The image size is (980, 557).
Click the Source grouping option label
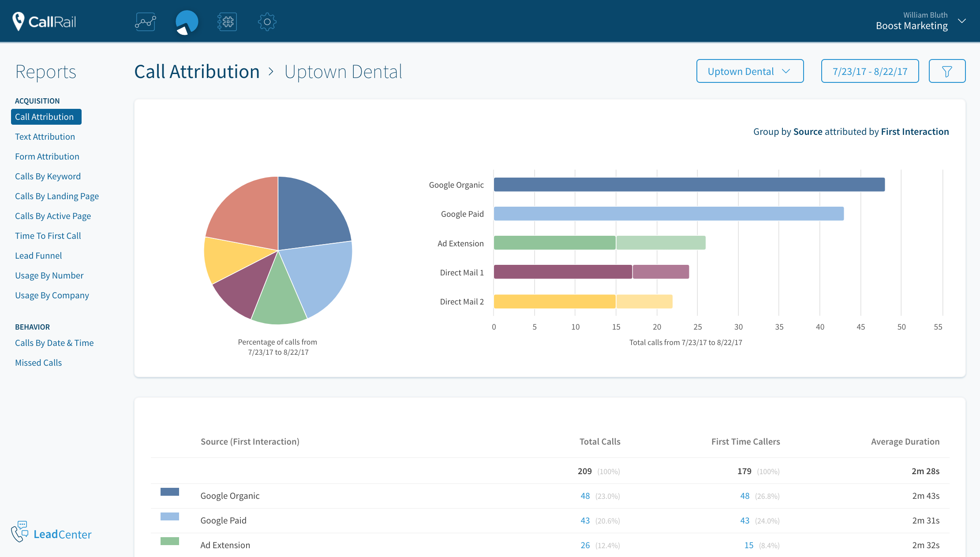[808, 131]
